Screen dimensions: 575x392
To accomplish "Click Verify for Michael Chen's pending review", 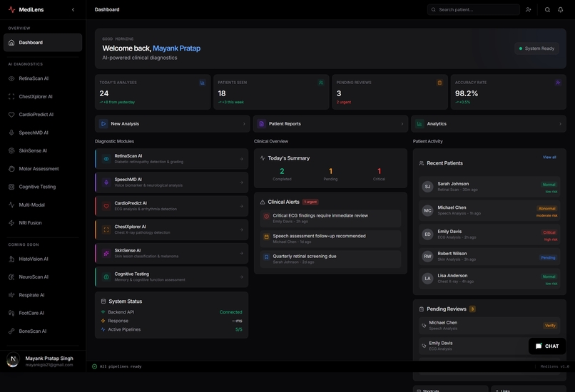I will point(550,326).
